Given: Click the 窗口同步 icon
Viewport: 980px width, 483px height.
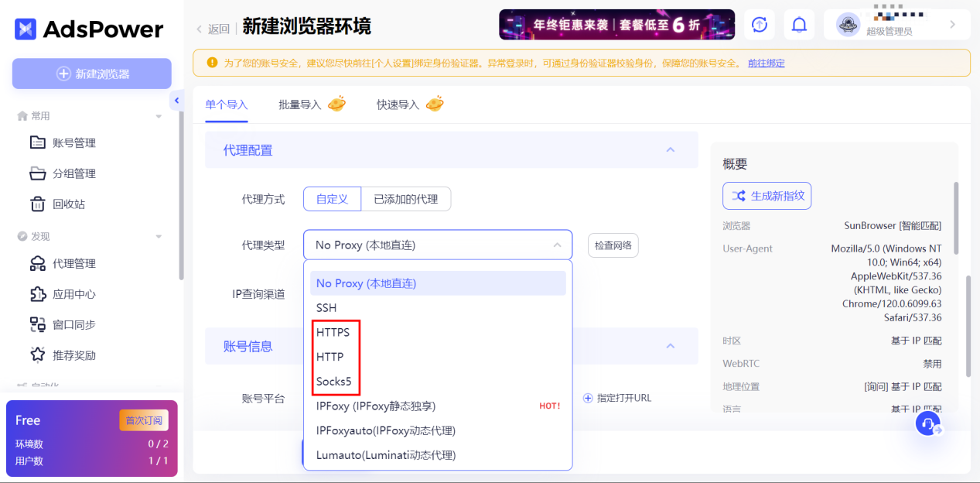Looking at the screenshot, I should pos(37,324).
